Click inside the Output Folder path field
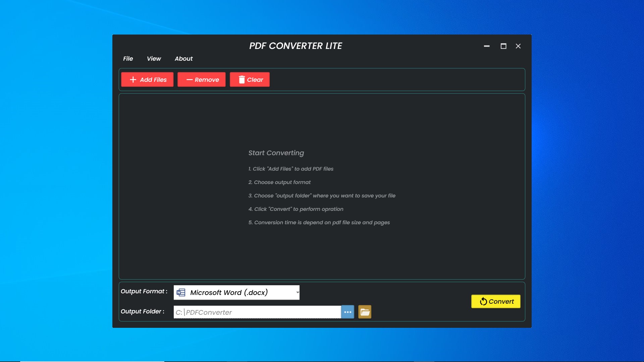Image resolution: width=644 pixels, height=362 pixels. click(257, 312)
